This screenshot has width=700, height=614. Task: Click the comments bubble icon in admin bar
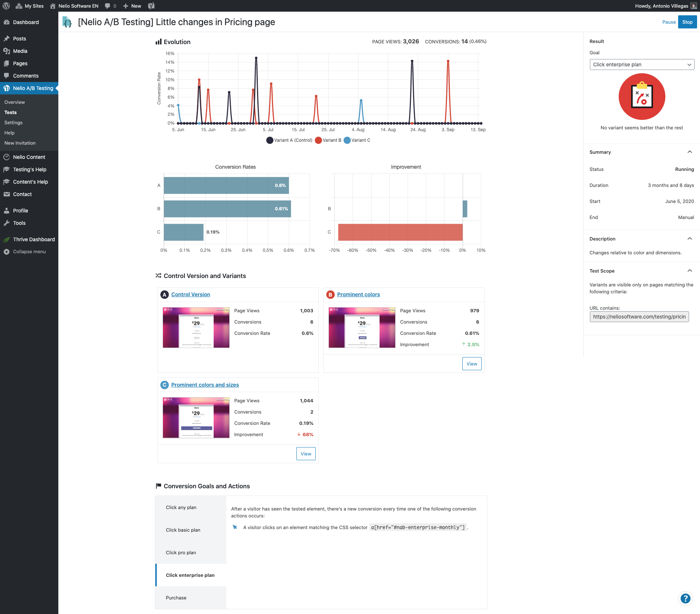point(108,6)
